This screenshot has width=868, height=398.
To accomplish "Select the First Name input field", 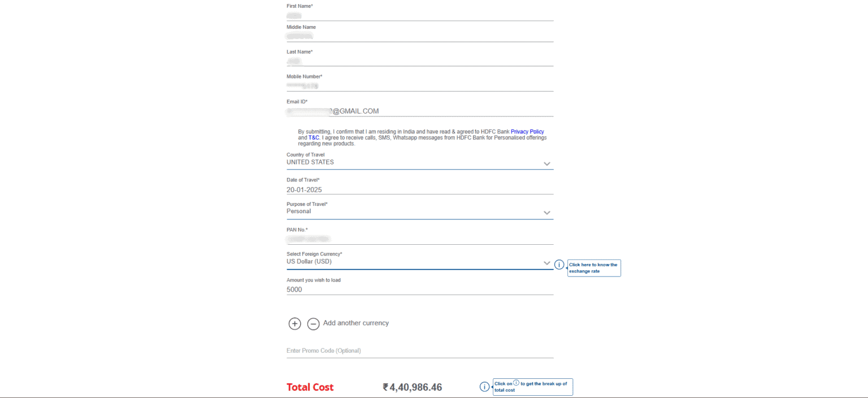I will coord(420,15).
